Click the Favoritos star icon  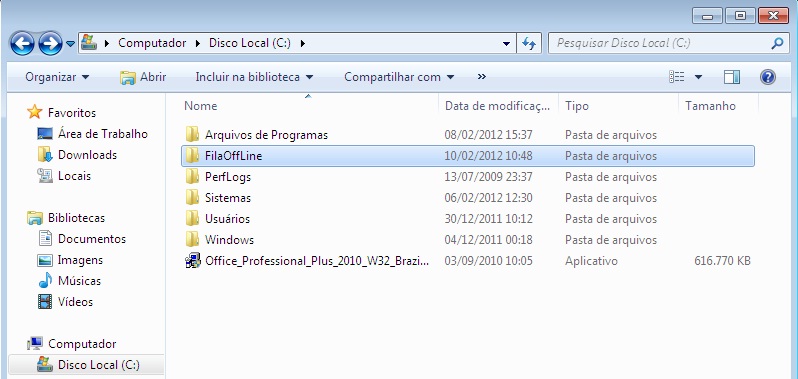[35, 112]
